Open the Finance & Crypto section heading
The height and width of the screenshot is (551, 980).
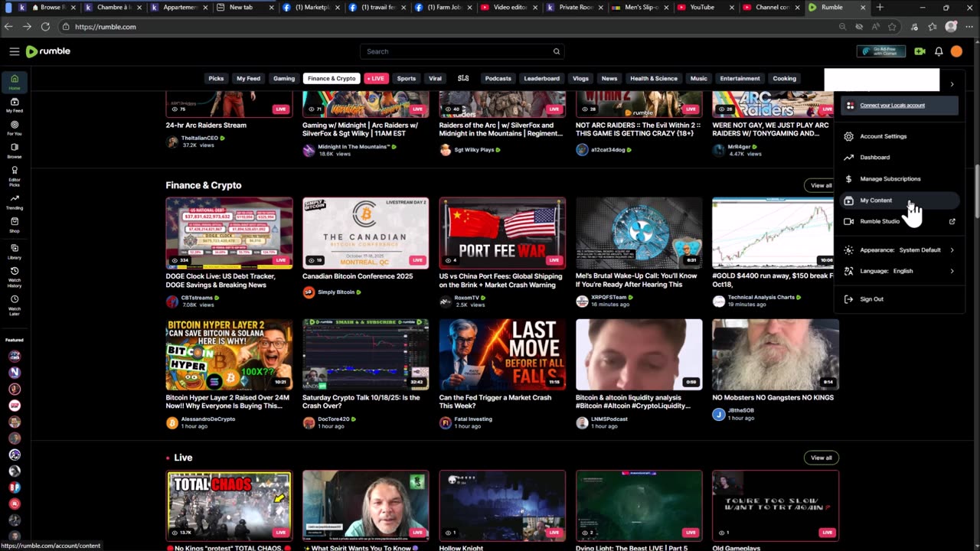tap(204, 185)
